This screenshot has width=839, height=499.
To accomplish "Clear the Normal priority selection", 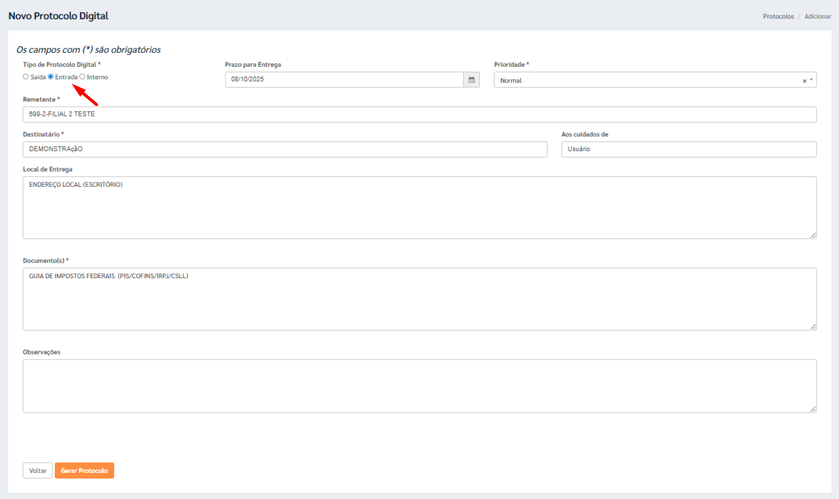I will 804,81.
